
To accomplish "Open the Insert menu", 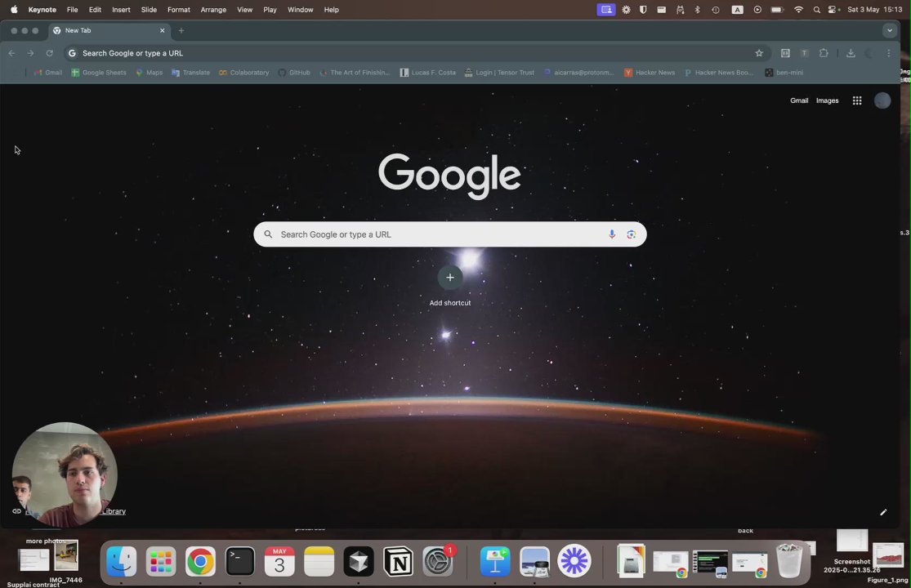I will (121, 9).
